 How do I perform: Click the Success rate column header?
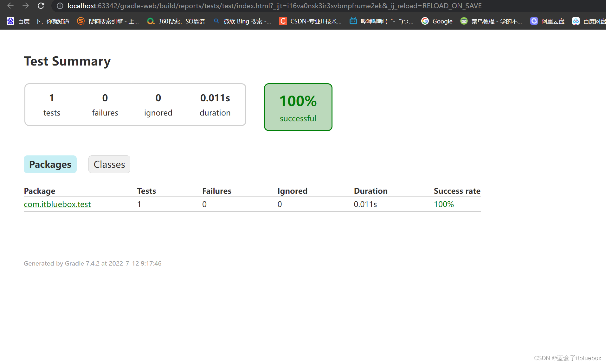click(x=457, y=191)
